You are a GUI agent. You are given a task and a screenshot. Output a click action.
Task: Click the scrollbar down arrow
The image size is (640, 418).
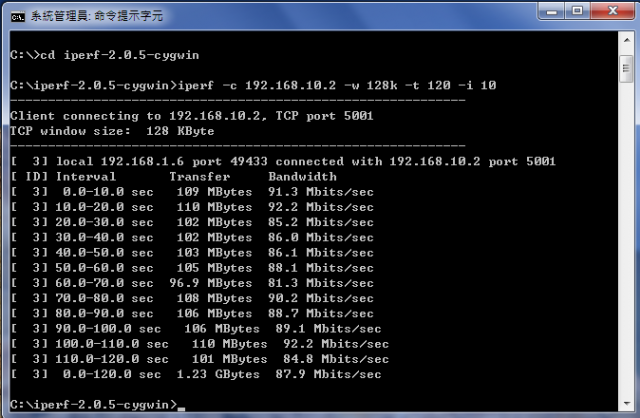point(626,403)
